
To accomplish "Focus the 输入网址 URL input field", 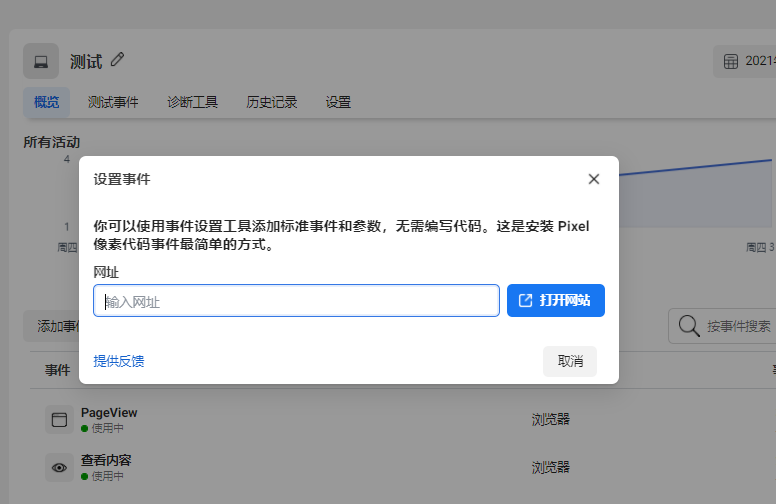I will [x=296, y=301].
